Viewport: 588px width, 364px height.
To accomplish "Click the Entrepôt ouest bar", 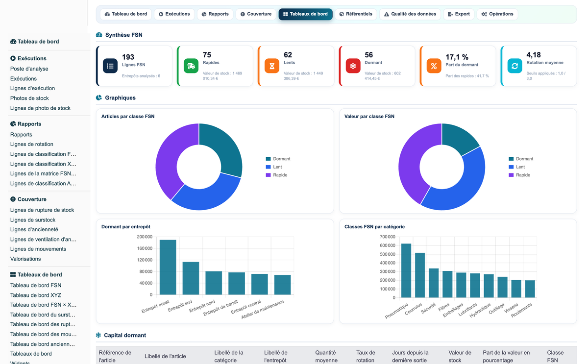I will [x=168, y=267].
